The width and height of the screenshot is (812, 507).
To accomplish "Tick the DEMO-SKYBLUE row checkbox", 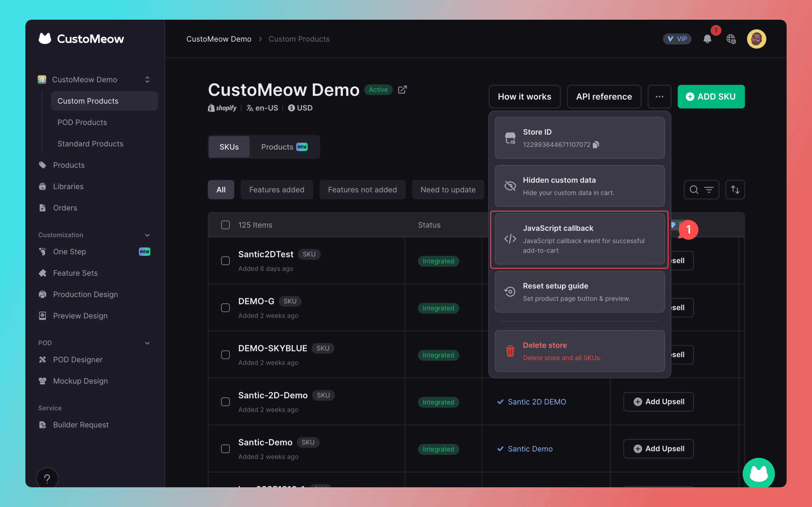I will point(226,355).
